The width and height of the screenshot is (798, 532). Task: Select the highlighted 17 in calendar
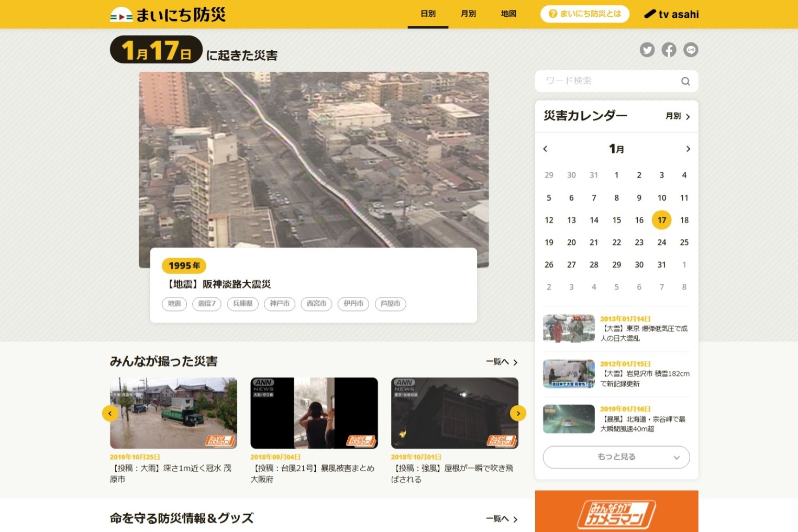click(x=662, y=220)
